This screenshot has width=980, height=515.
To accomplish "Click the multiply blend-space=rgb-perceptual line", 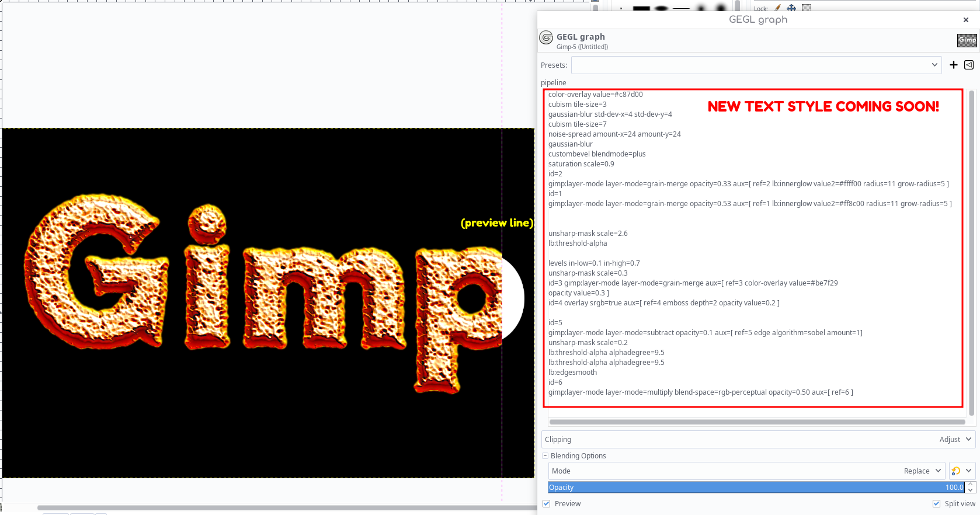I will click(x=701, y=392).
